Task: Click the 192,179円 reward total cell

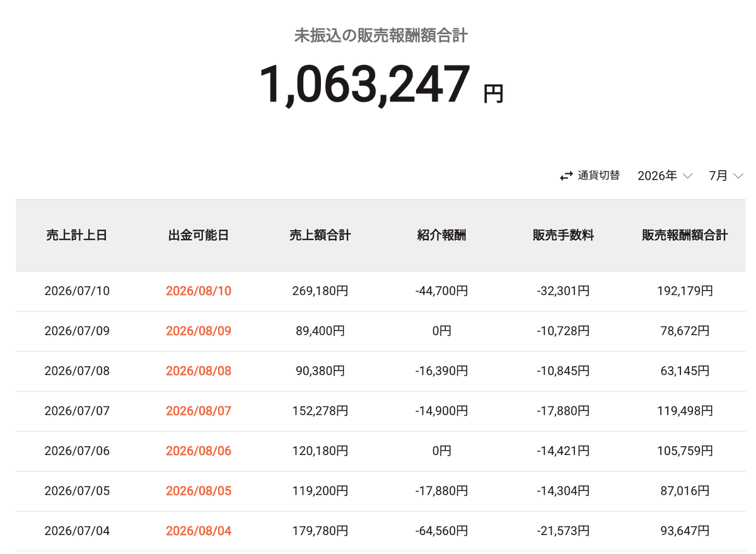Action: (685, 291)
